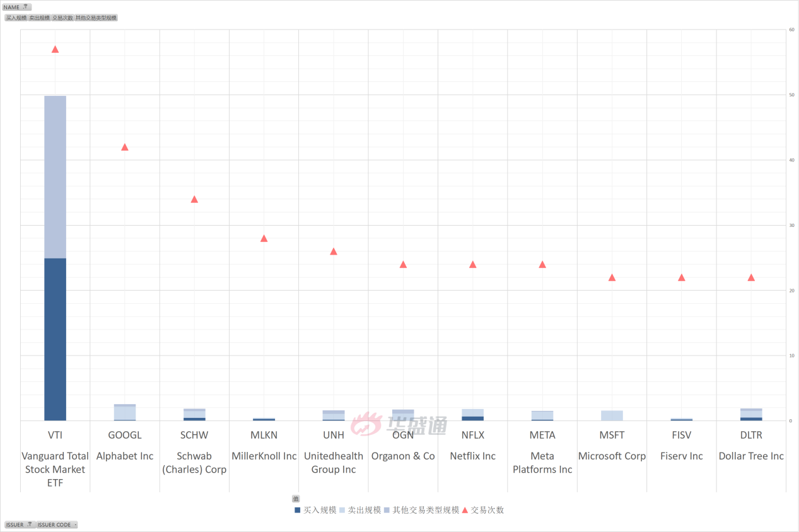The image size is (799, 532).
Task: Click the 50 value on the right axis
Action: [x=791, y=95]
